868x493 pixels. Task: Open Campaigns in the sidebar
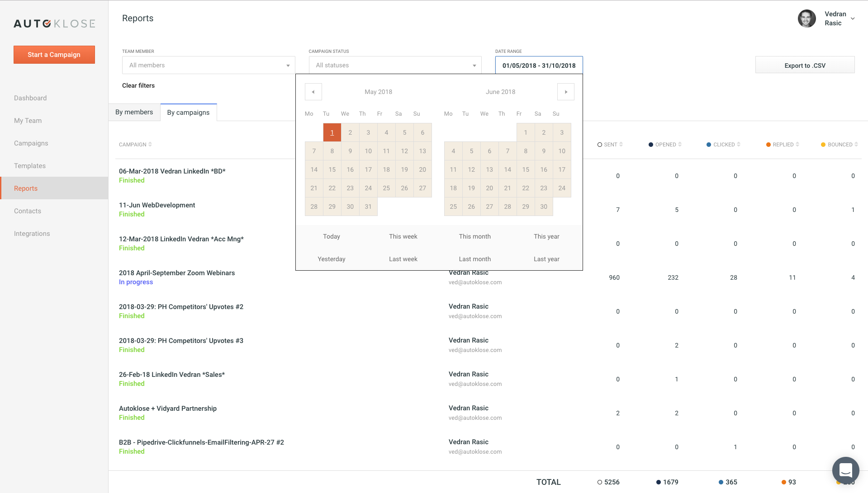[31, 143]
